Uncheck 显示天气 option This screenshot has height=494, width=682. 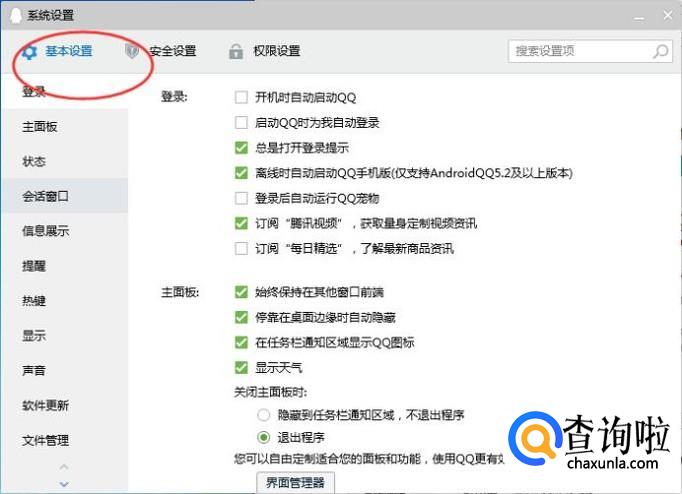pyautogui.click(x=241, y=367)
